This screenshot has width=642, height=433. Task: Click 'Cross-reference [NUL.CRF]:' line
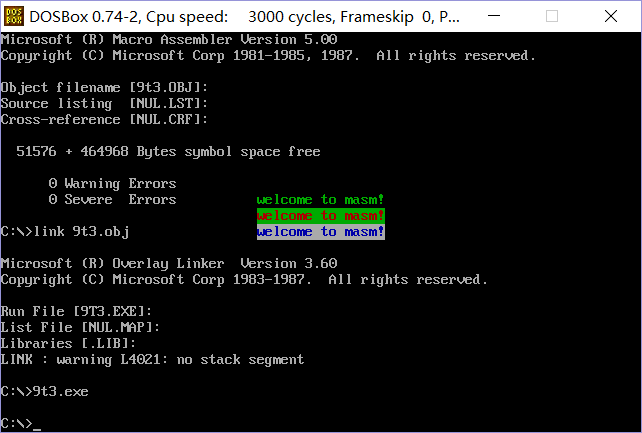[x=104, y=120]
